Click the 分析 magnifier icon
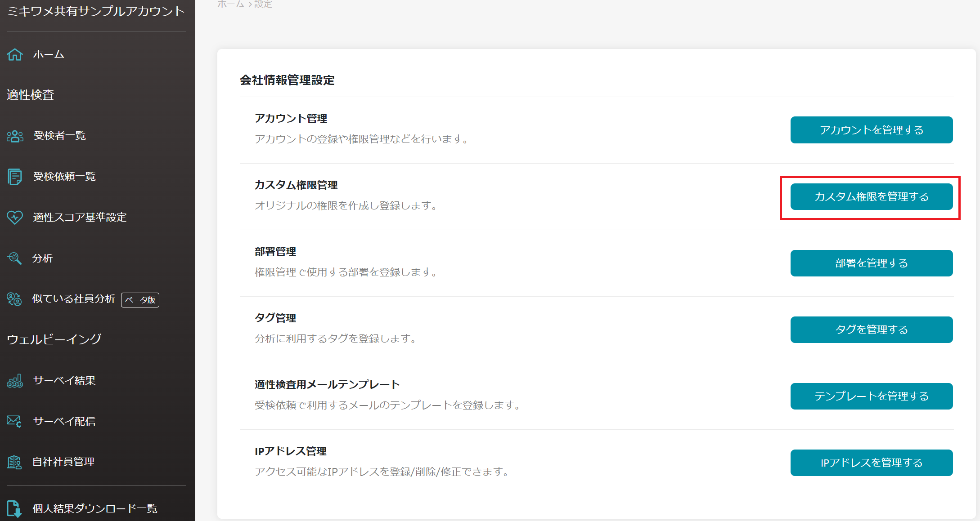Viewport: 980px width, 521px height. (14, 258)
